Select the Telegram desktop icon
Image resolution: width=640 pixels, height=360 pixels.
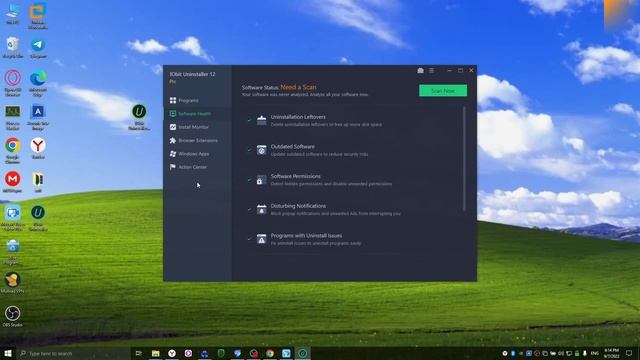(38, 48)
